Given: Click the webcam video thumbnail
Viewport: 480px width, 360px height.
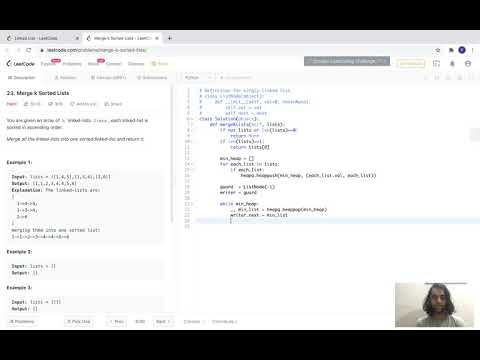Looking at the screenshot, I should tap(434, 305).
